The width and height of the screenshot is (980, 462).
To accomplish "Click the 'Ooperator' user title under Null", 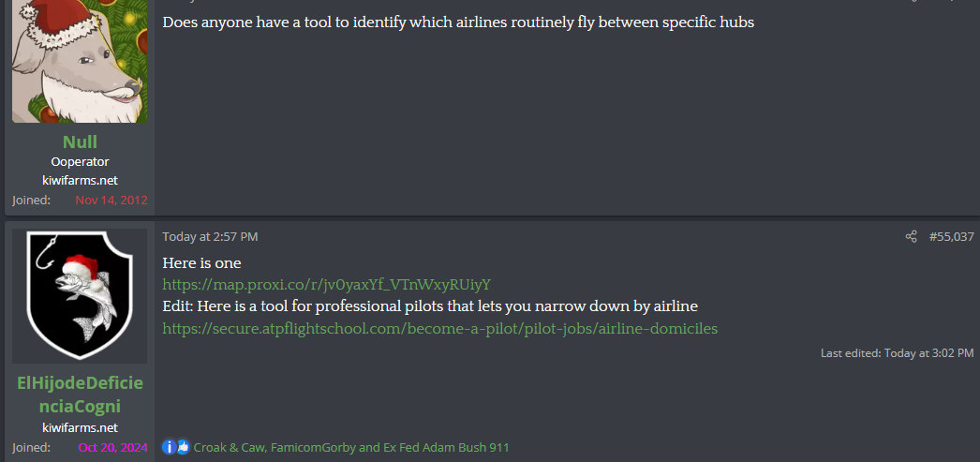I will (80, 162).
